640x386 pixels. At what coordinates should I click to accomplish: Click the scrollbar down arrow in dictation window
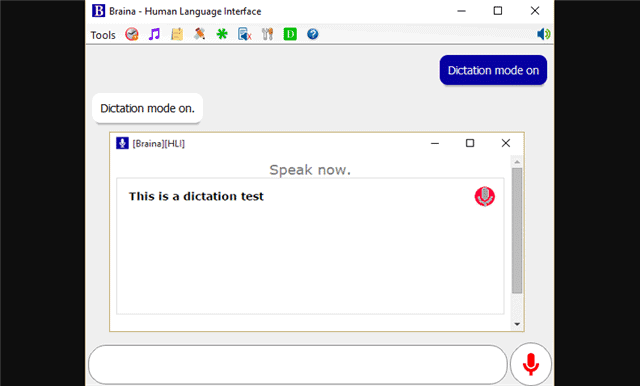(x=517, y=324)
